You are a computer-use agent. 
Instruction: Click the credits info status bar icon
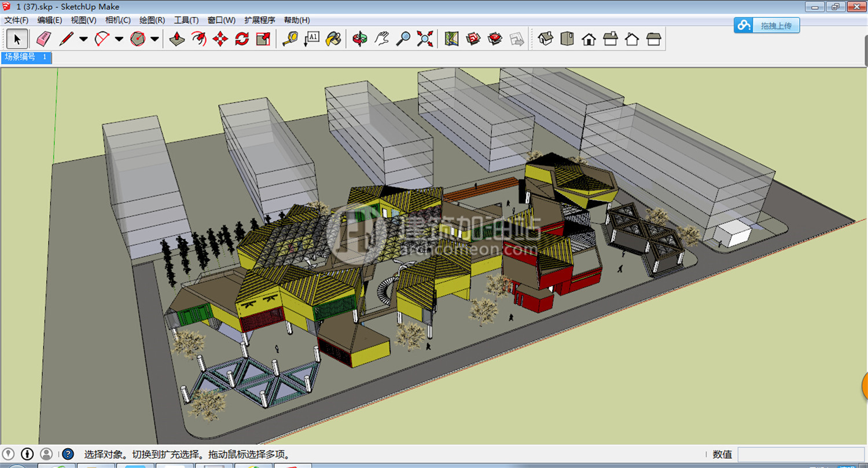pyautogui.click(x=27, y=454)
